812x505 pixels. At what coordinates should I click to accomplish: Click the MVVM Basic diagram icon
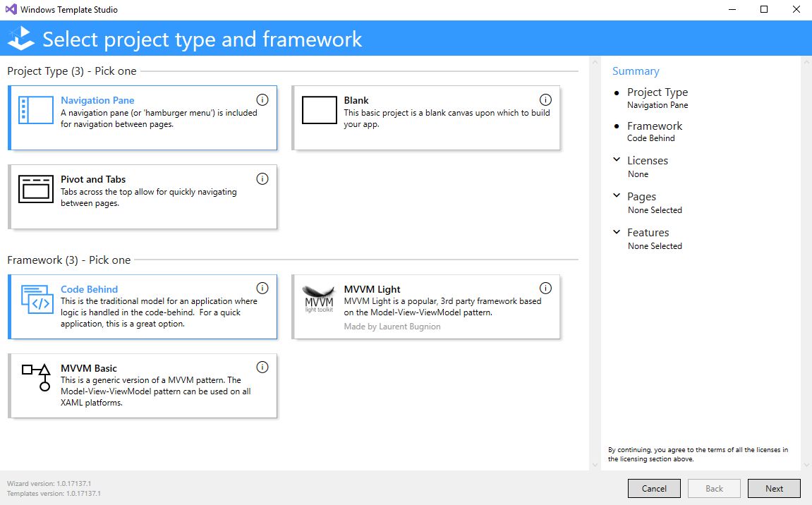(36, 377)
